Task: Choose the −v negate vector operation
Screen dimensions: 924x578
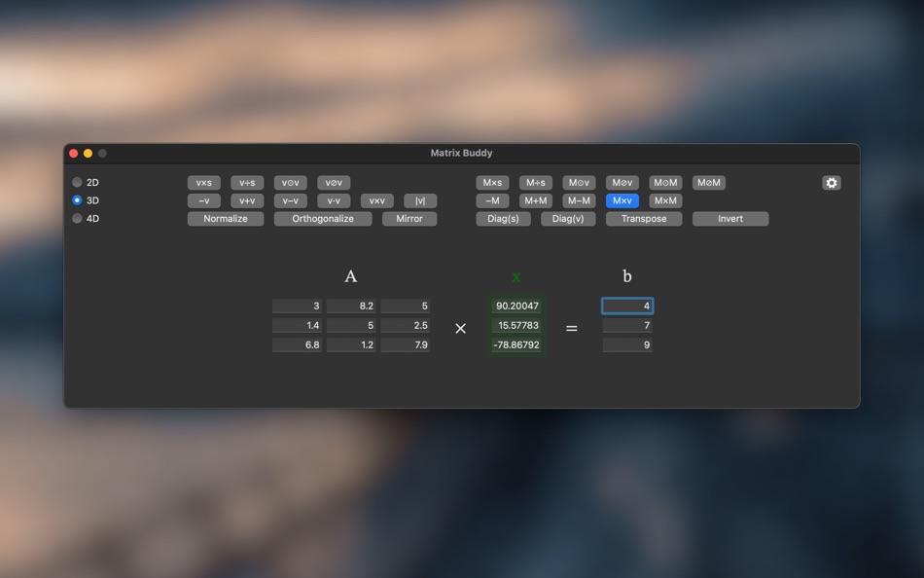Action: (x=204, y=200)
